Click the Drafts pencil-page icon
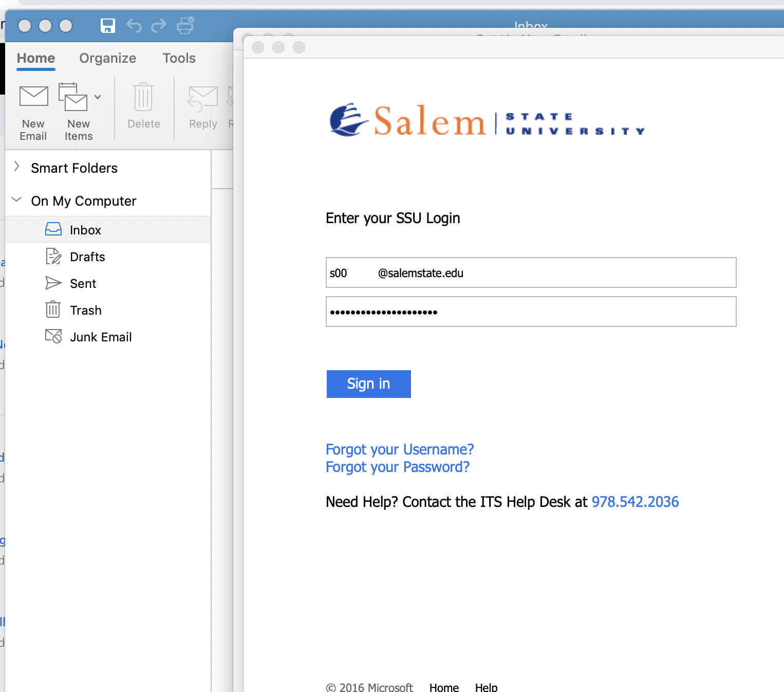 (x=53, y=256)
